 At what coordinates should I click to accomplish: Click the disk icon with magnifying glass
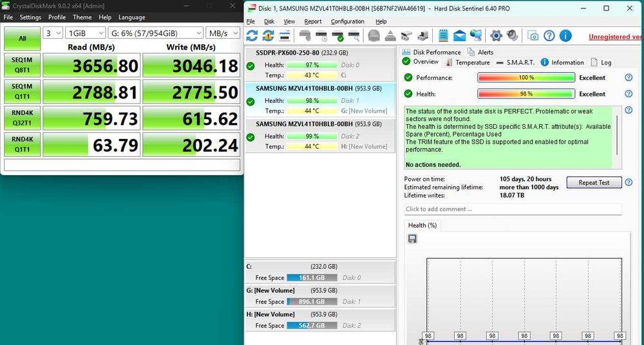(354, 36)
